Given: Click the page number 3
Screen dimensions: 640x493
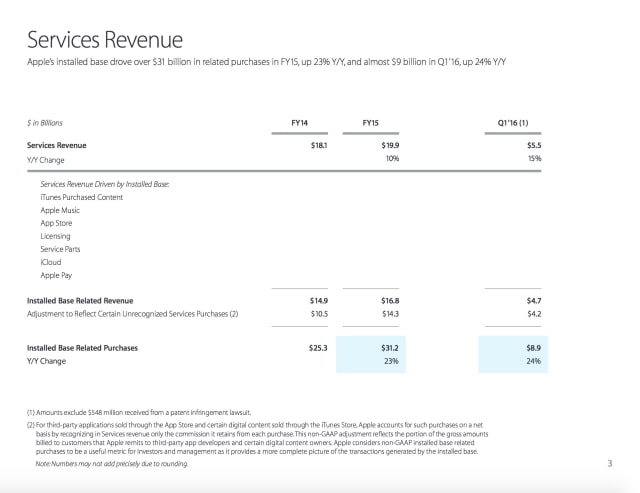Looking at the screenshot, I should coord(609,462).
